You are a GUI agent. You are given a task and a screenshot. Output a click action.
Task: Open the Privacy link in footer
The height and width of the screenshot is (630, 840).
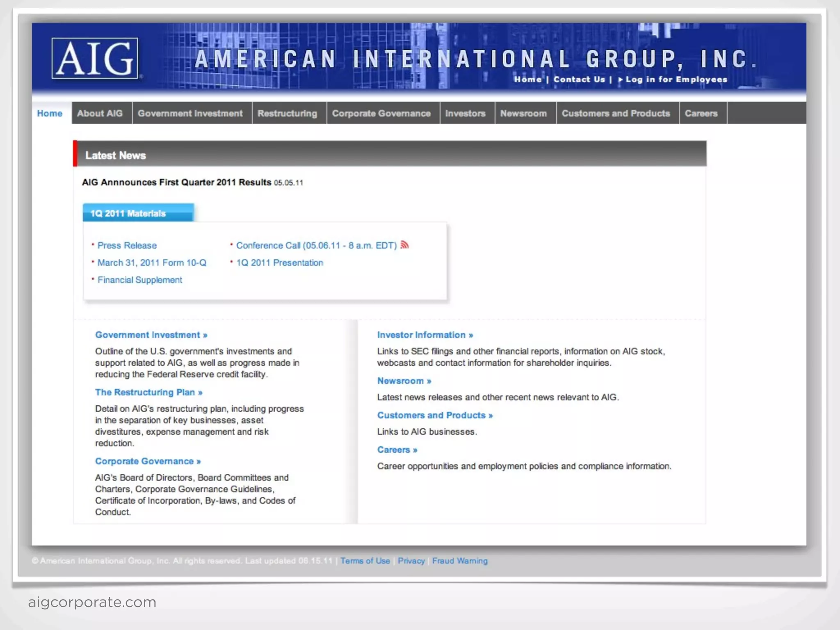(x=411, y=561)
